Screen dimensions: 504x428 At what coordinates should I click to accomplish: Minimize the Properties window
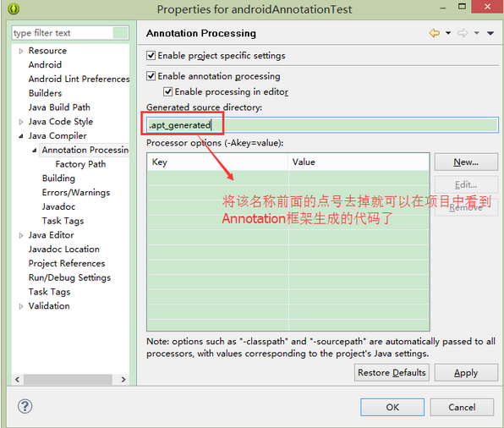tap(443, 8)
